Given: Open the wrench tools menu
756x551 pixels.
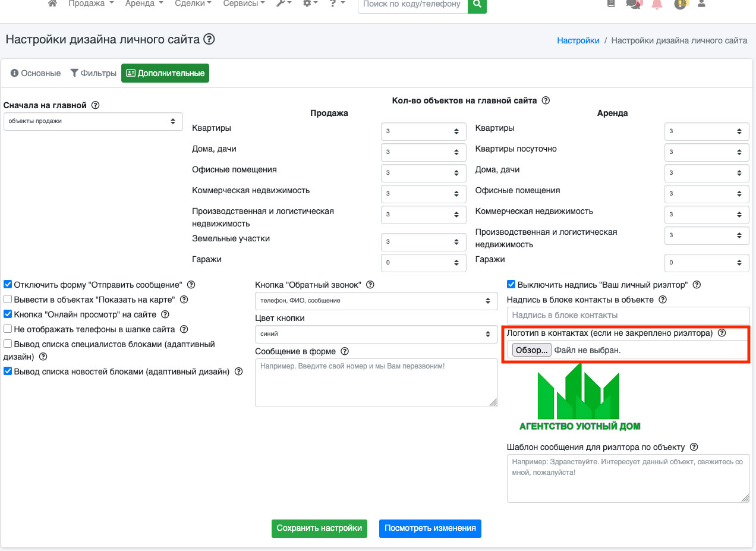Looking at the screenshot, I should [x=283, y=4].
